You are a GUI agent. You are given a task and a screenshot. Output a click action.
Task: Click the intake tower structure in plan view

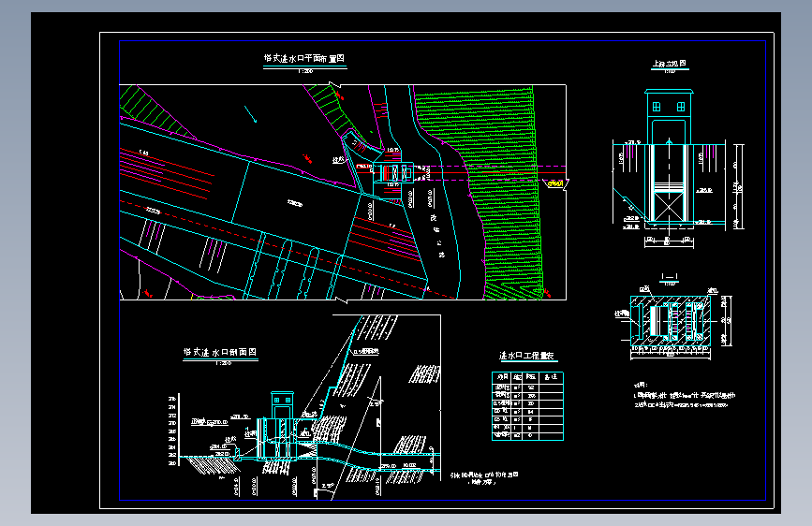tap(393, 172)
